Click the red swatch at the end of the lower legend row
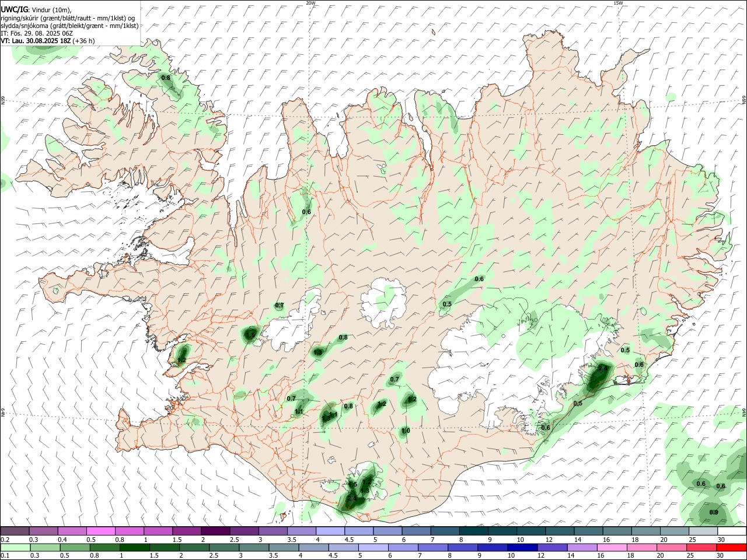This screenshot has width=747, height=560. pos(732,547)
